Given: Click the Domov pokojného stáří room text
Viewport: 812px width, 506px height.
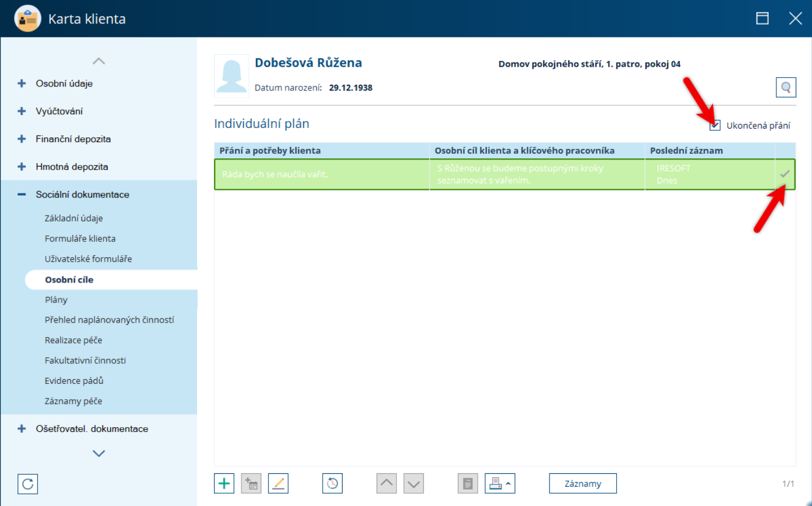Looking at the screenshot, I should 589,64.
